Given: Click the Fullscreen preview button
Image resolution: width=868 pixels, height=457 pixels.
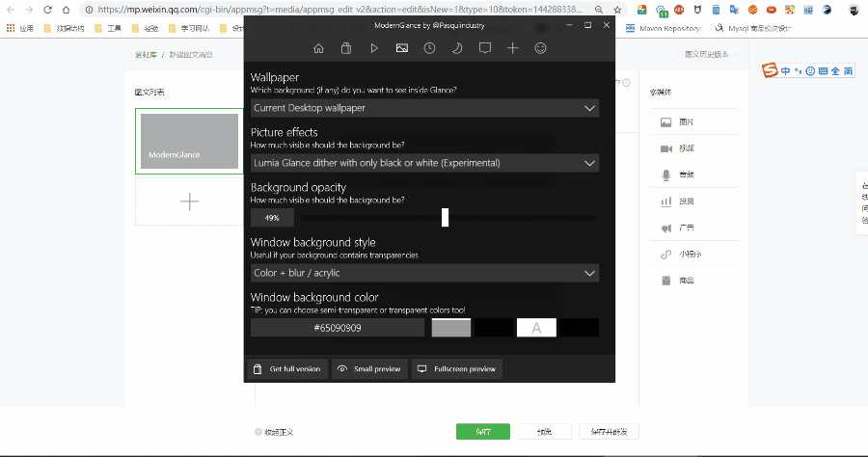Looking at the screenshot, I should pos(457,369).
